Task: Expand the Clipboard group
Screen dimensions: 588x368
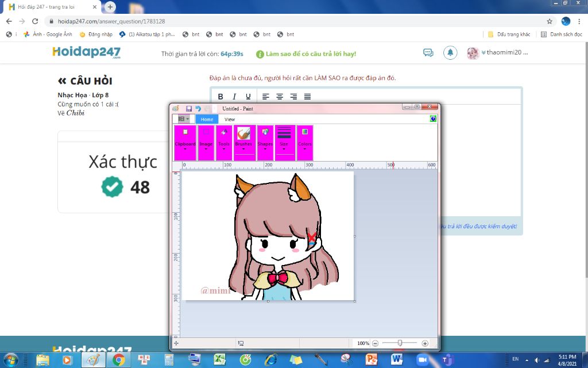Action: coord(185,143)
